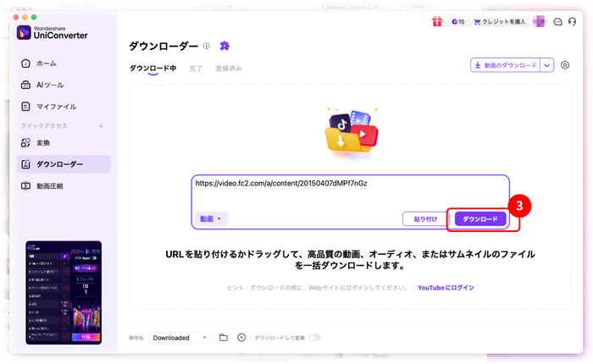Click the plus icon next to クイックアクセス
Viewport: 593px width, 364px height.
click(x=101, y=126)
